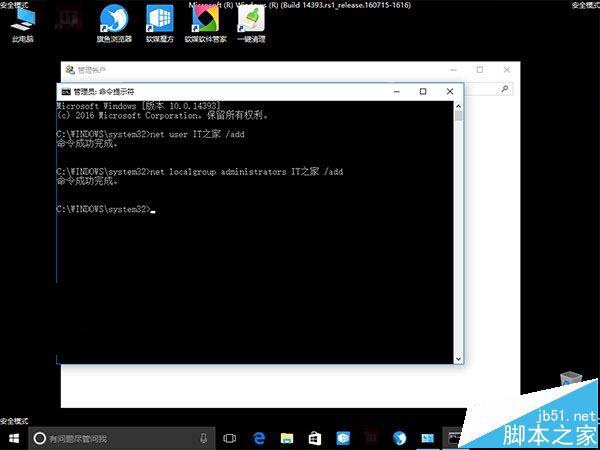Image resolution: width=600 pixels, height=450 pixels.
Task: Close the 管理帐户 window
Action: pos(507,70)
